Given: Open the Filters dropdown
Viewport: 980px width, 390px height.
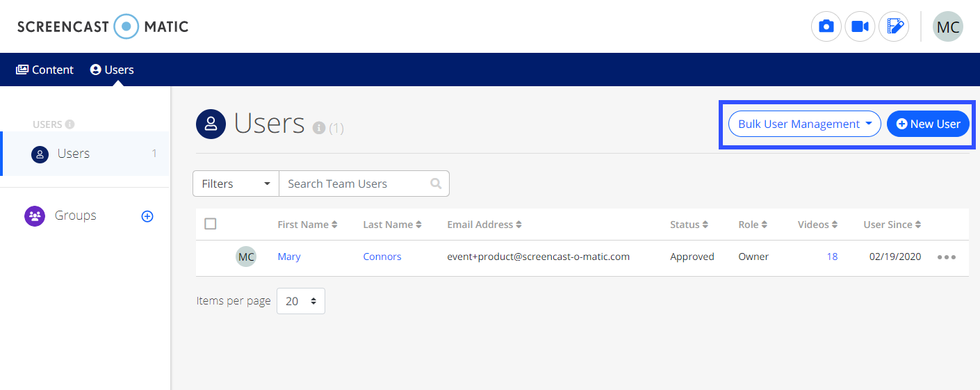Looking at the screenshot, I should [236, 184].
